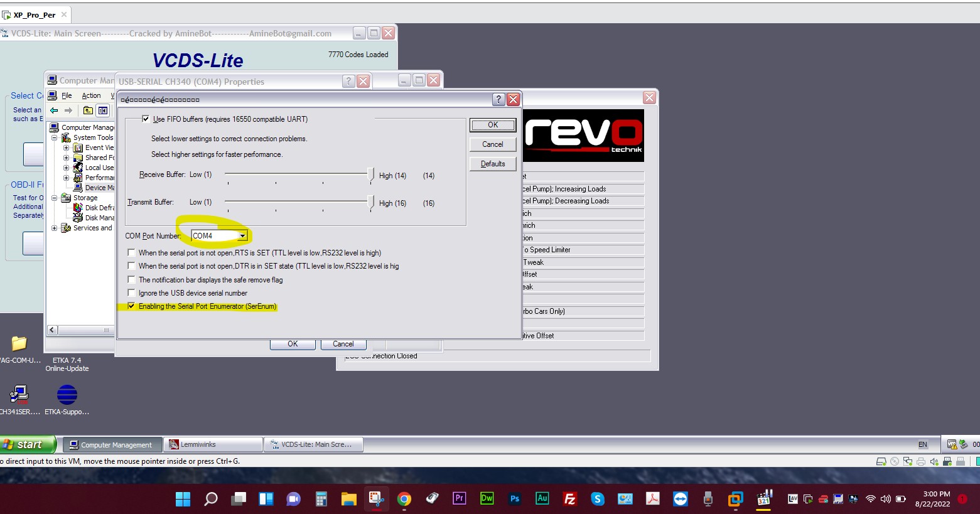
Task: Uncheck Enabling the Serial Port Enumerator (SerEnum)
Action: (x=131, y=306)
